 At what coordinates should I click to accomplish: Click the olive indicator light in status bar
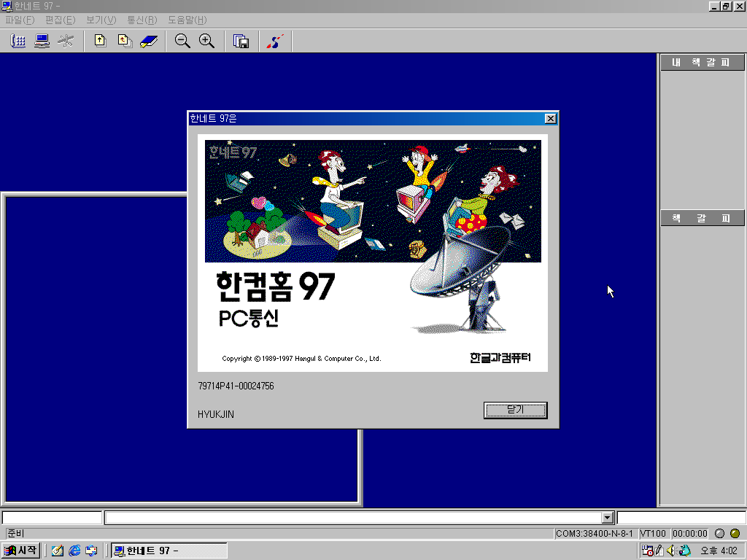[x=735, y=533]
